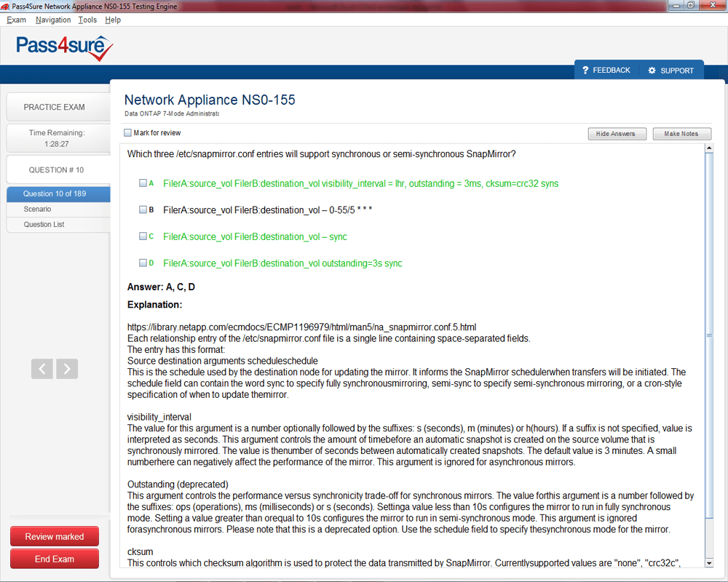The height and width of the screenshot is (582, 728).
Task: Click the app icon in title bar
Action: pyautogui.click(x=6, y=7)
